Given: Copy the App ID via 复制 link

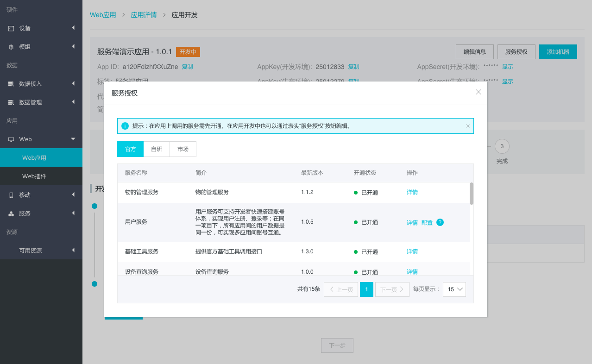Looking at the screenshot, I should click(187, 67).
